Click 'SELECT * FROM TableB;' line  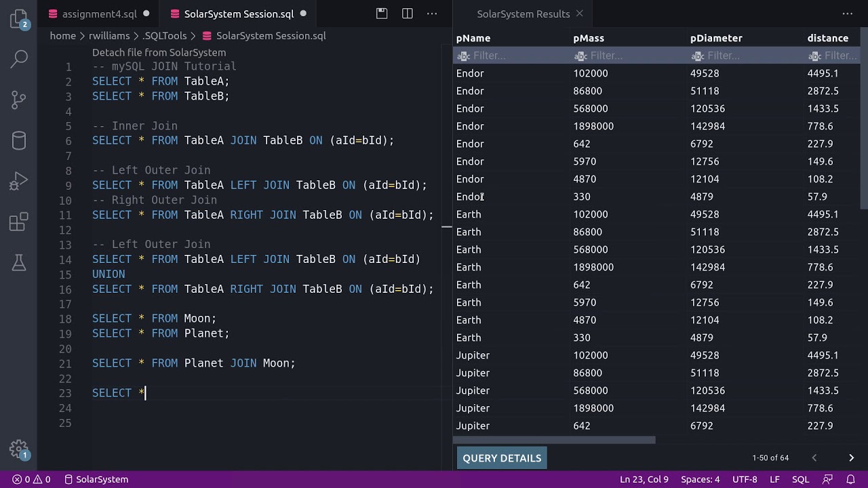coord(161,96)
